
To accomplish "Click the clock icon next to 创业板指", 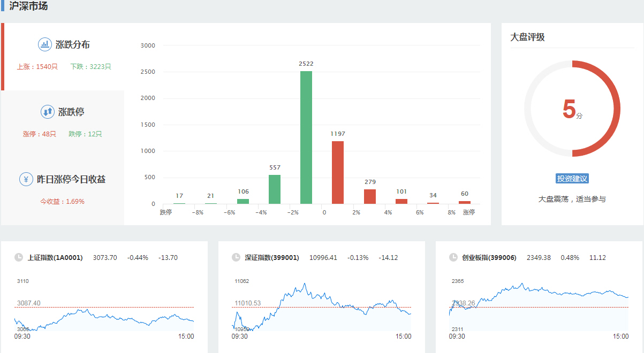I will (453, 257).
